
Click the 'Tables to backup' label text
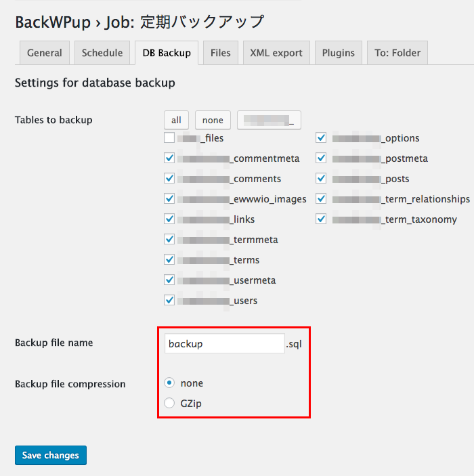(53, 120)
